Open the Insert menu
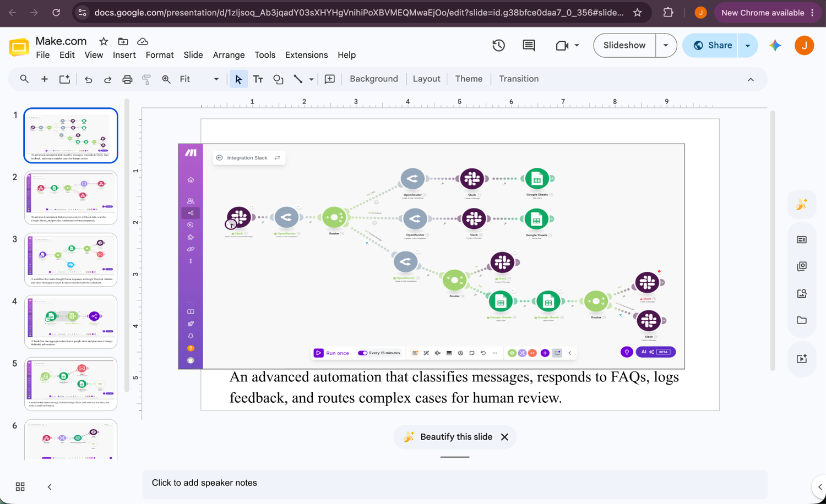This screenshot has height=504, width=826. click(x=124, y=55)
